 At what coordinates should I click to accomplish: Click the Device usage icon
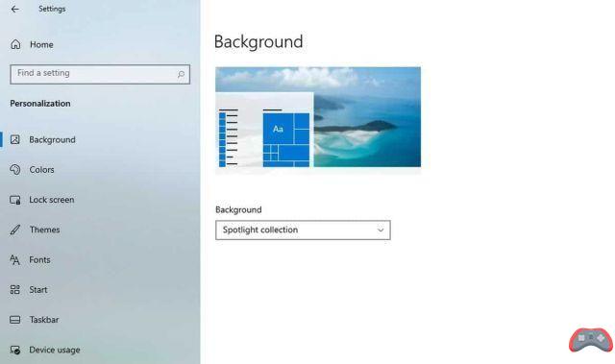pos(15,350)
